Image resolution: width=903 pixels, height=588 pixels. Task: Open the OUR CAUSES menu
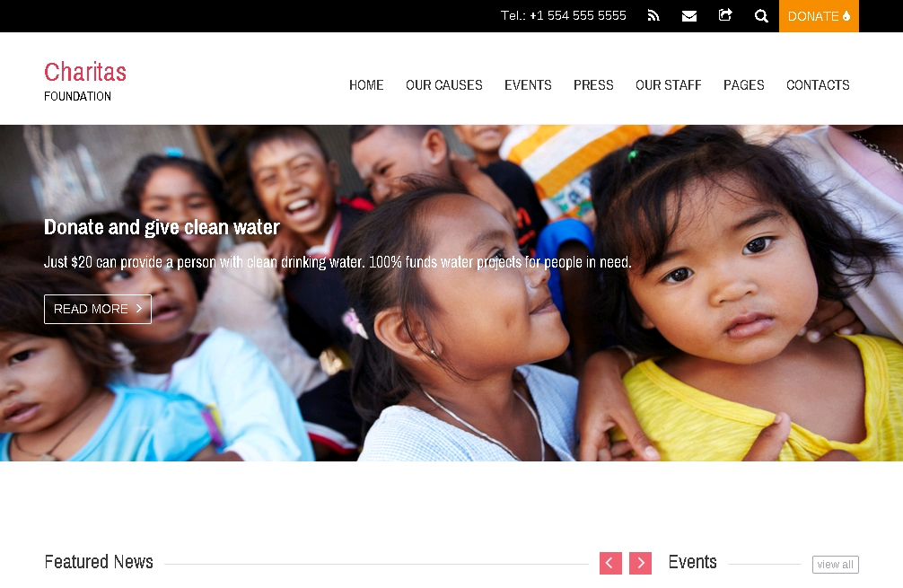pos(444,84)
